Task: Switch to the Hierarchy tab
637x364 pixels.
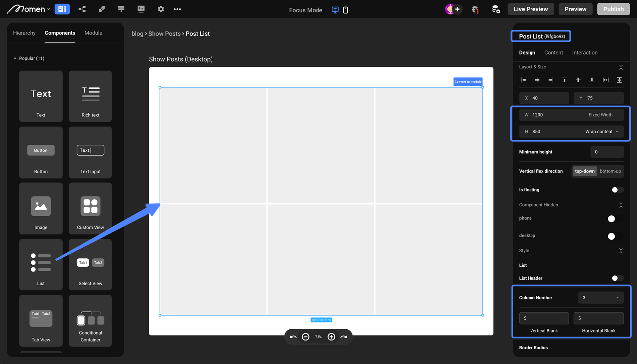Action: tap(24, 33)
